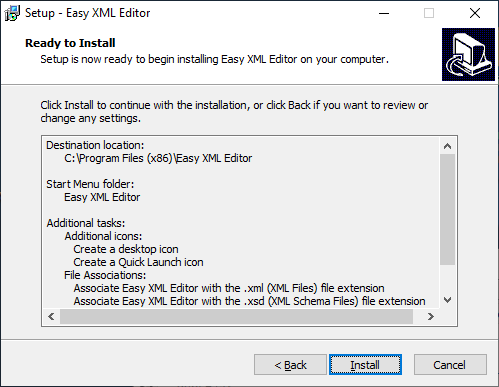This screenshot has height=387, width=499.
Task: Click the Install button
Action: 365,365
